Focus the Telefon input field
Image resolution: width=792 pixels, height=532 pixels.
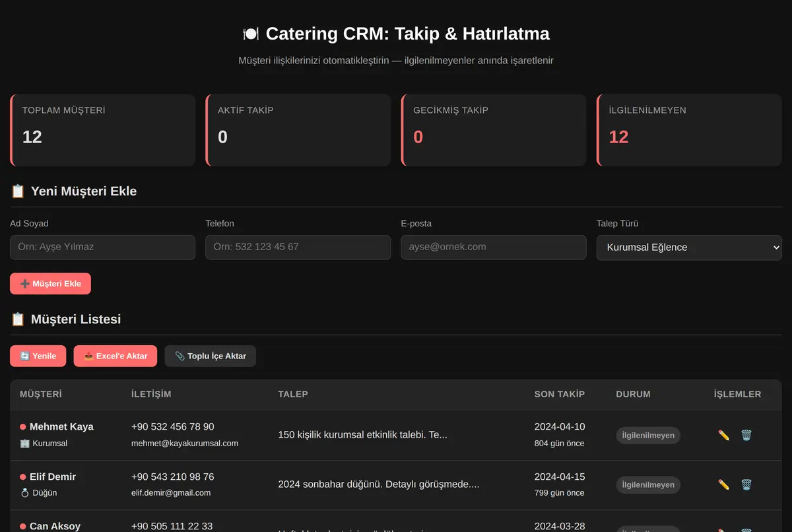(x=298, y=247)
